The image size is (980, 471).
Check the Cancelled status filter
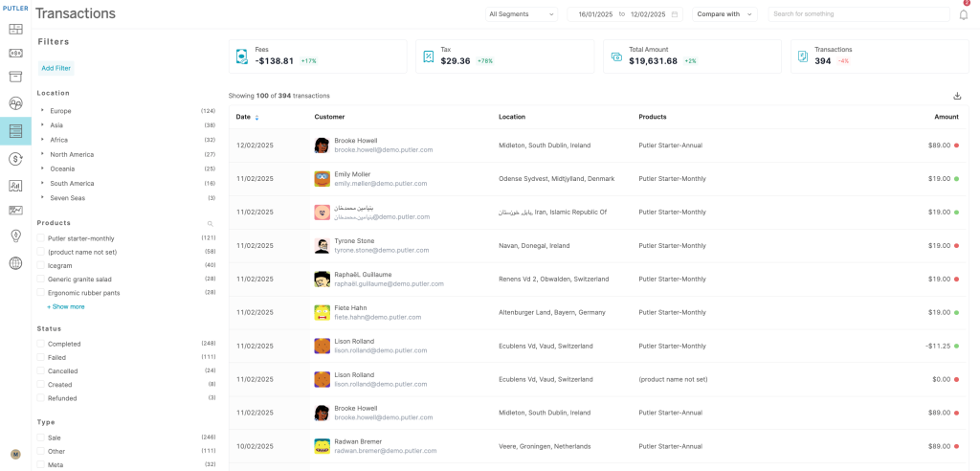tap(40, 370)
